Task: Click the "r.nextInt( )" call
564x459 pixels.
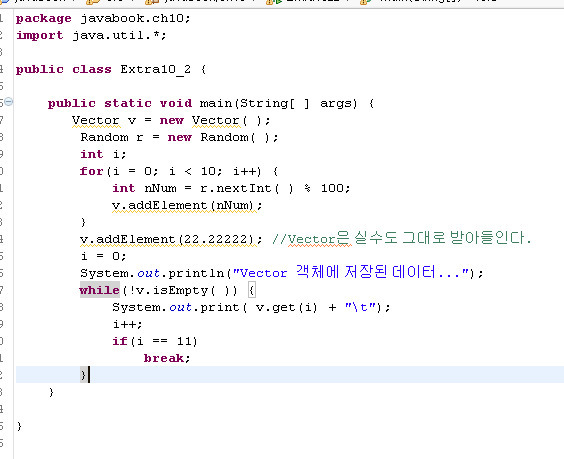Action: coord(247,188)
